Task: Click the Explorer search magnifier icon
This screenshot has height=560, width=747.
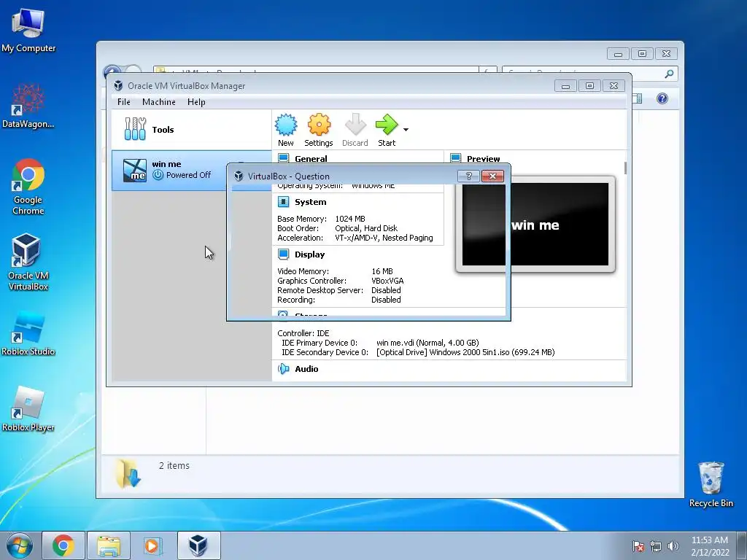Action: [670, 74]
